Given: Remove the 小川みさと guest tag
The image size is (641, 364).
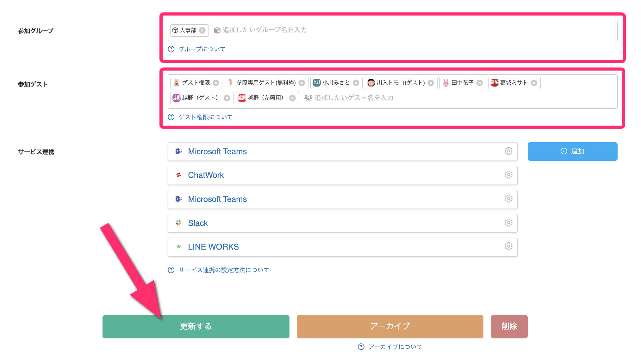Looking at the screenshot, I should 356,83.
